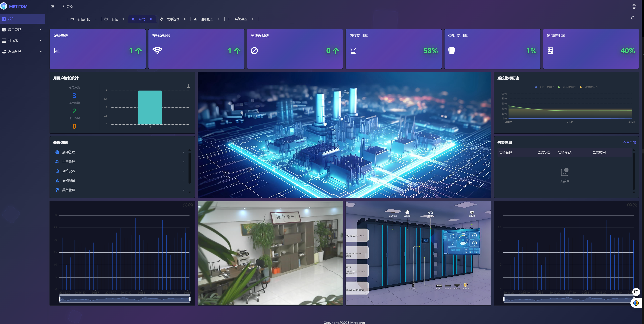Click the device total bar-chart icon

tap(57, 51)
